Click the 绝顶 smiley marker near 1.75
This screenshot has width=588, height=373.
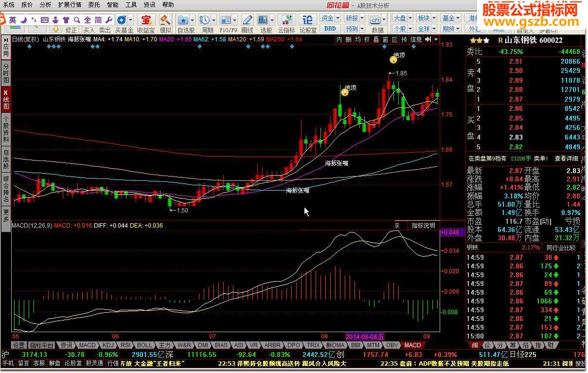344,92
